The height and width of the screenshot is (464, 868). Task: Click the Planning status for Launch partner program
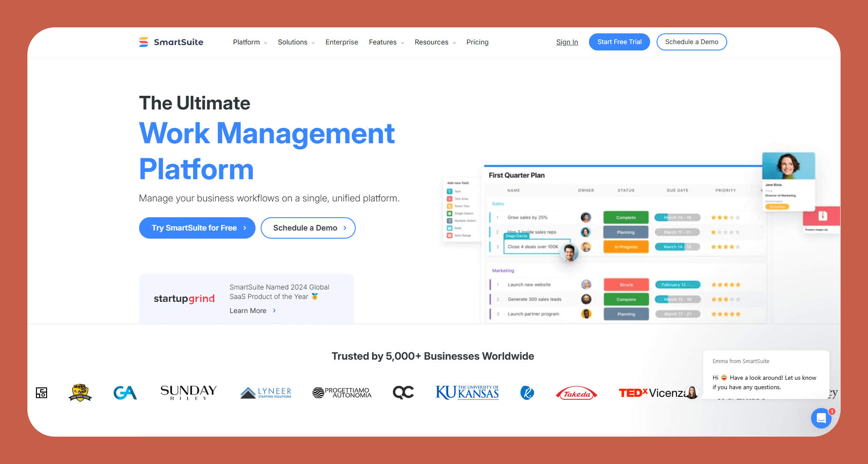[626, 314]
